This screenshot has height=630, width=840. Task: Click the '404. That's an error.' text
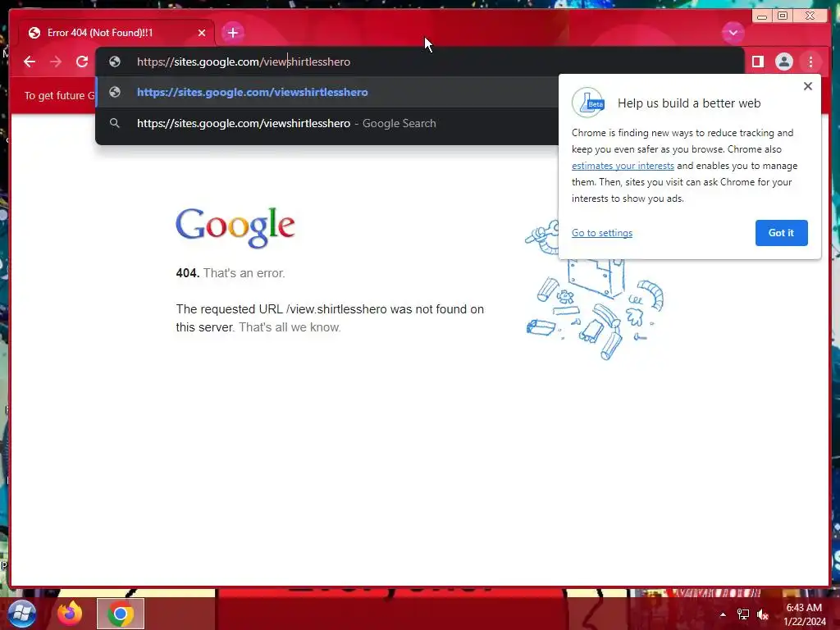pyautogui.click(x=231, y=273)
